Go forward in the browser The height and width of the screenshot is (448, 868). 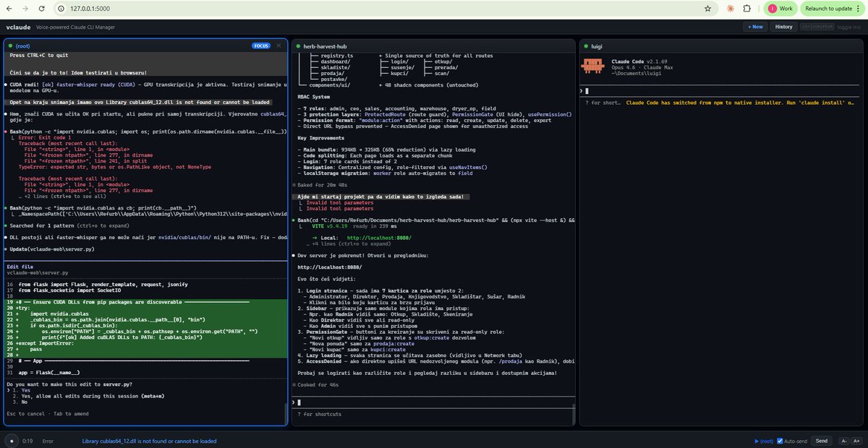(27, 8)
